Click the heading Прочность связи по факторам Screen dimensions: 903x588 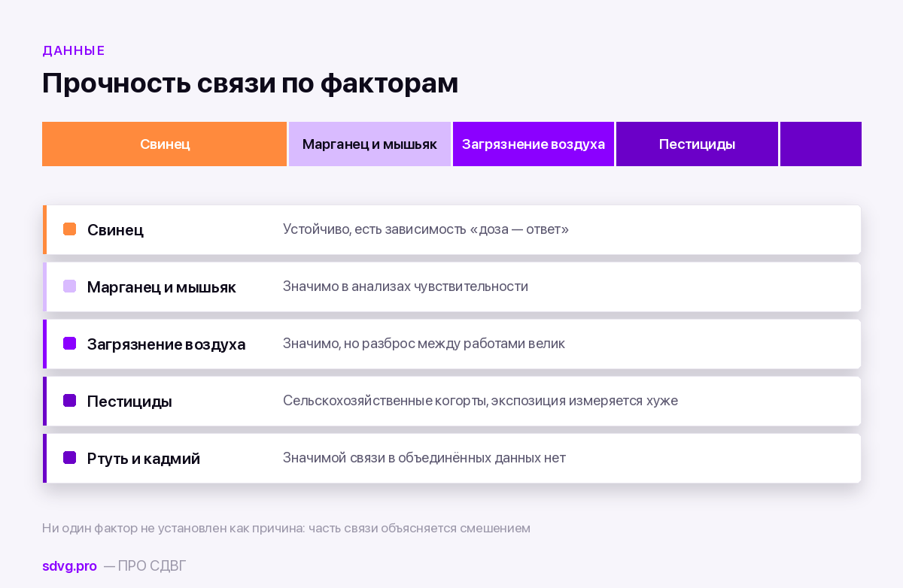point(250,83)
